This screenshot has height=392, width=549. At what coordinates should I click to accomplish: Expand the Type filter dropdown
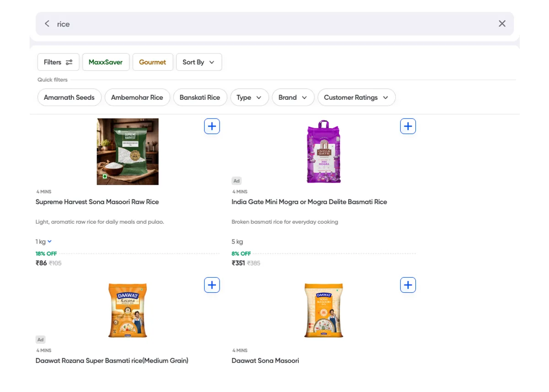(x=249, y=97)
